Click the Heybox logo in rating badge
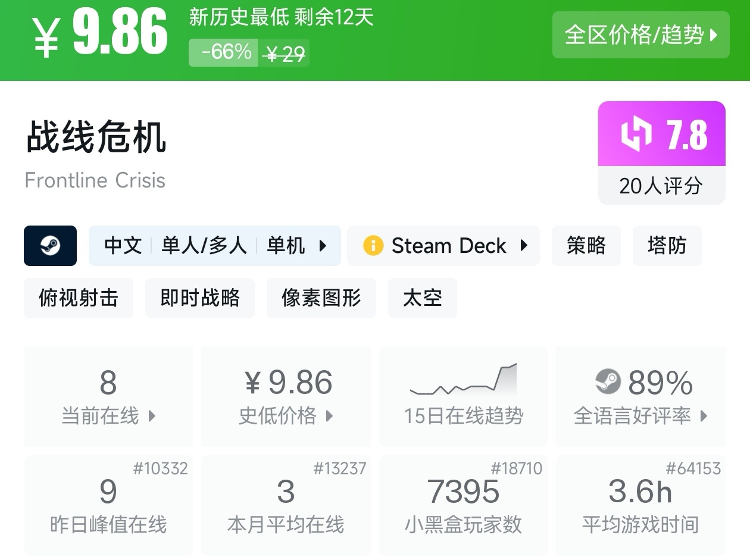The width and height of the screenshot is (750, 560). coord(636,134)
